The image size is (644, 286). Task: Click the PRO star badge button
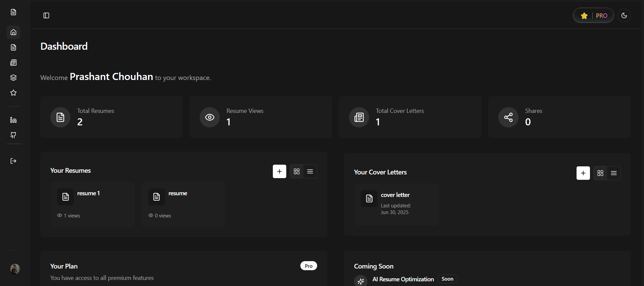tap(593, 15)
